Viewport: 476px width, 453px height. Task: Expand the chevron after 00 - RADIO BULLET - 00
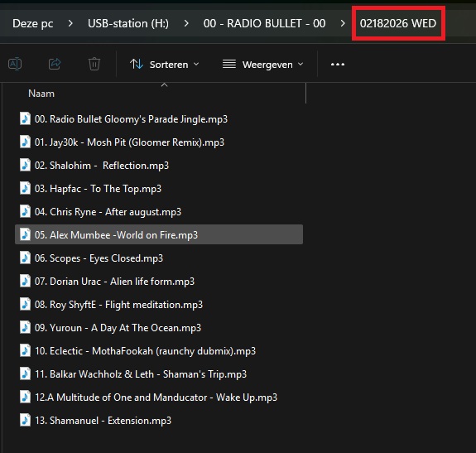coord(343,23)
